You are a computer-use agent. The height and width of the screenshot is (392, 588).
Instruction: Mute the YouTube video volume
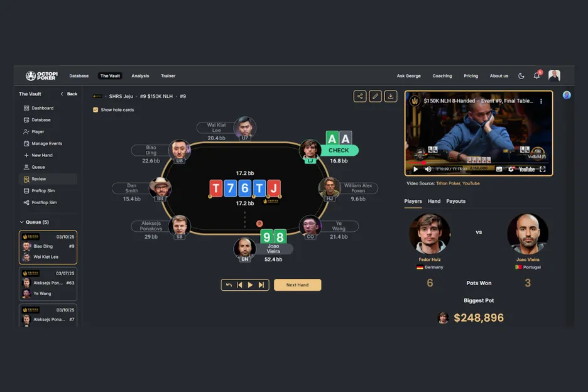pos(428,169)
